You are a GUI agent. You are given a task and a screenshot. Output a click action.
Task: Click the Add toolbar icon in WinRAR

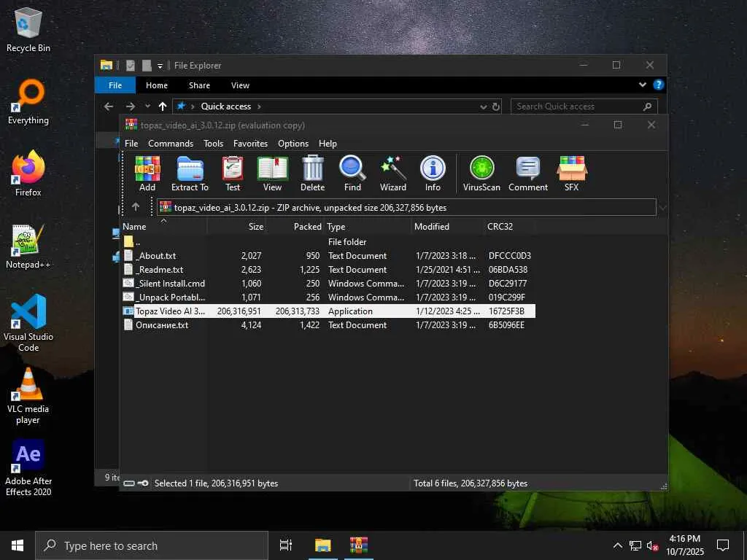pyautogui.click(x=147, y=174)
